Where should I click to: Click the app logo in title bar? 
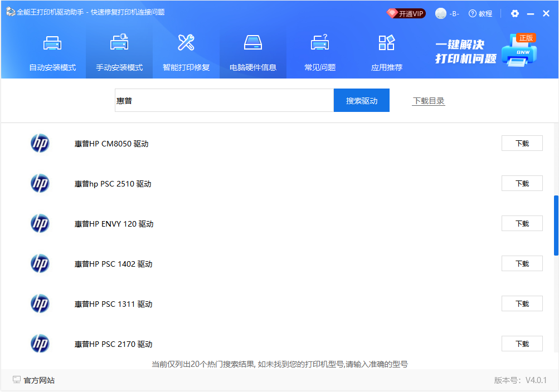(11, 12)
